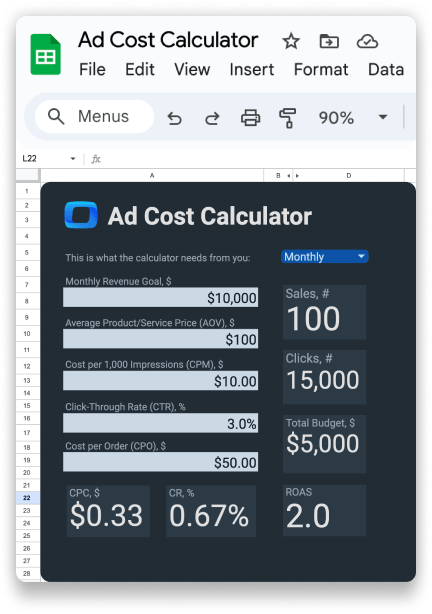Click 'Average Product/Service Price (AOV), $' label

coord(150,323)
